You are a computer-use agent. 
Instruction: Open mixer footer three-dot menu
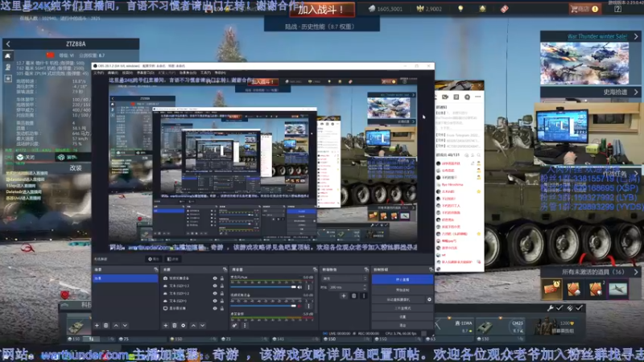[x=245, y=326]
